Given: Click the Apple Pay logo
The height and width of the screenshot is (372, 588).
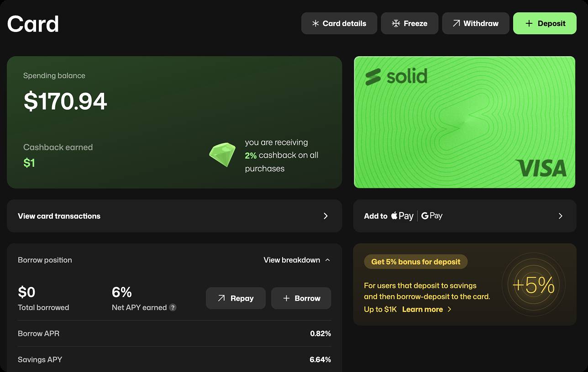Looking at the screenshot, I should click(402, 216).
